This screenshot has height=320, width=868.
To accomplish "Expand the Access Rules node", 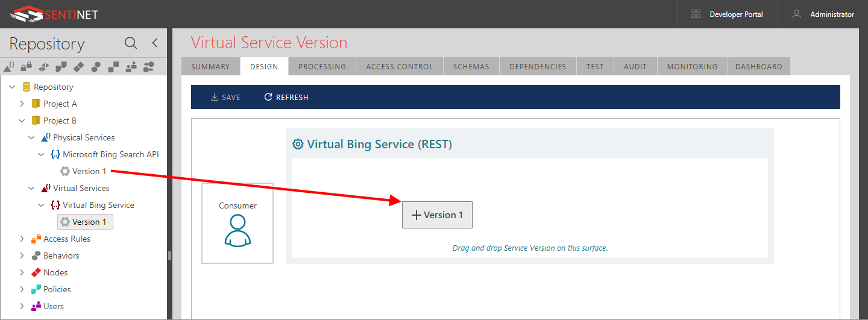I will (22, 239).
